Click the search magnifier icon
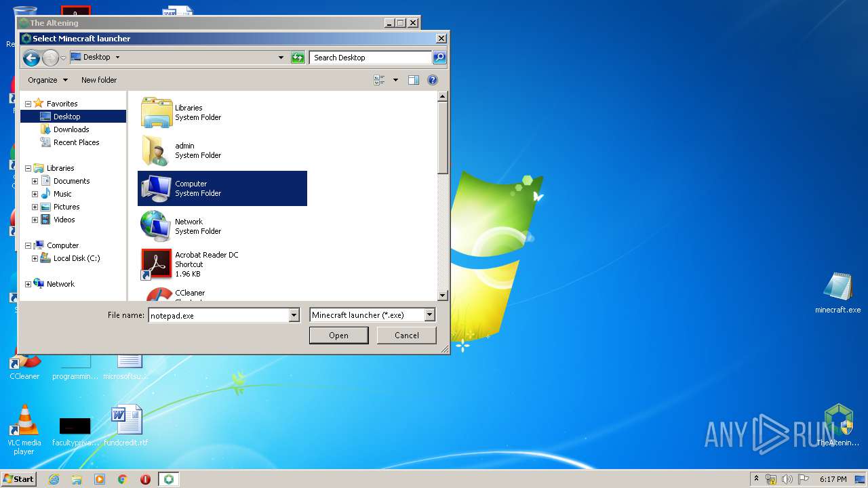The width and height of the screenshot is (868, 488). [x=439, y=58]
